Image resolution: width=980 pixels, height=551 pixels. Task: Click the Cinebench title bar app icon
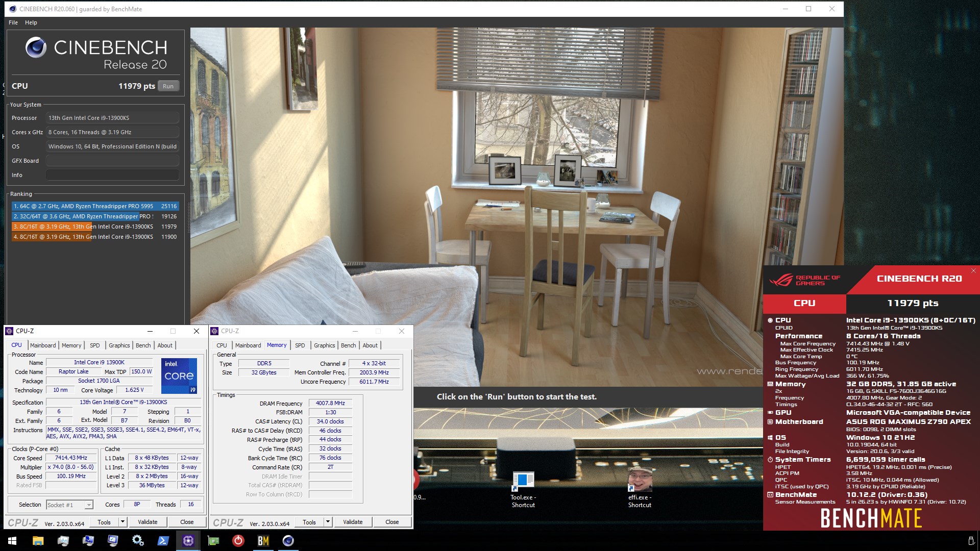click(13, 9)
